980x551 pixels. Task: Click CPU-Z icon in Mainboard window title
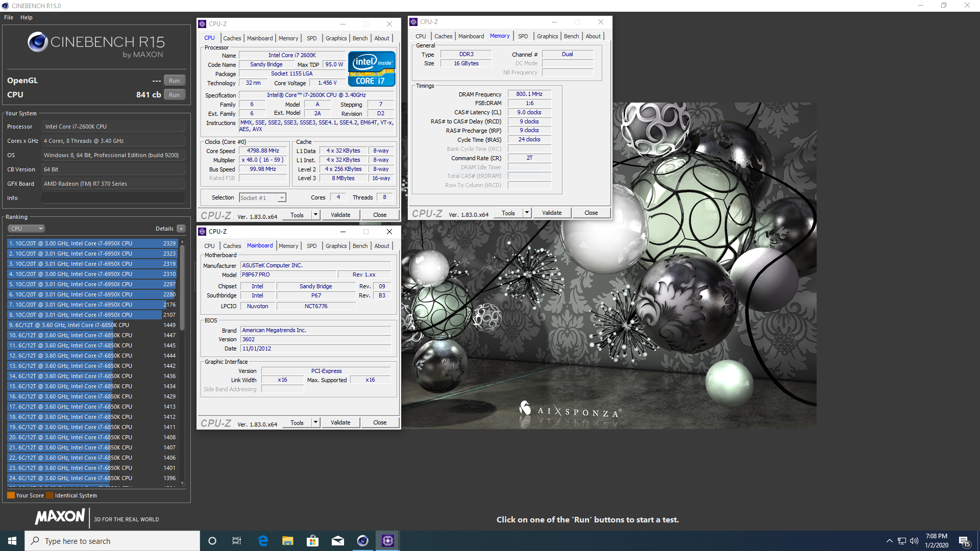pyautogui.click(x=202, y=232)
